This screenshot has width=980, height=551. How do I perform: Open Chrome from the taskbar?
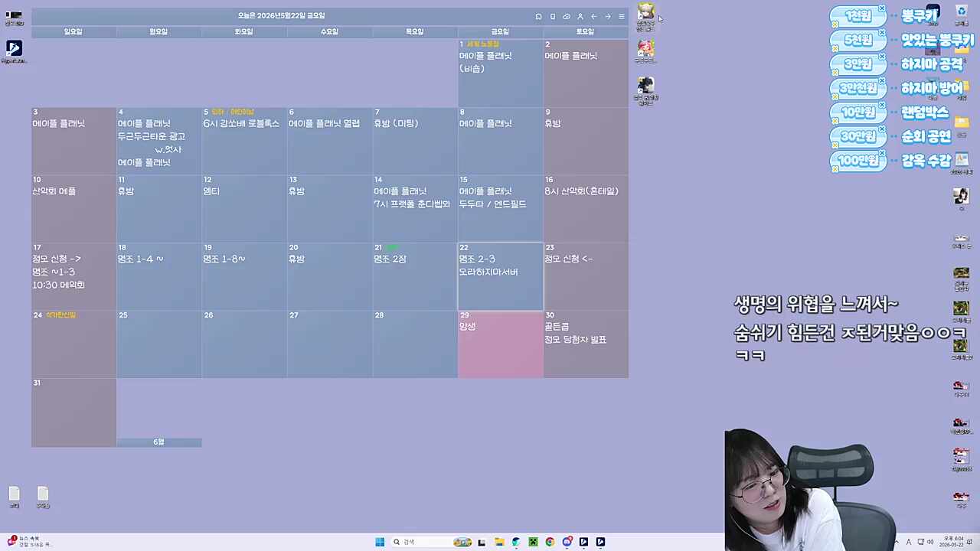click(x=550, y=542)
